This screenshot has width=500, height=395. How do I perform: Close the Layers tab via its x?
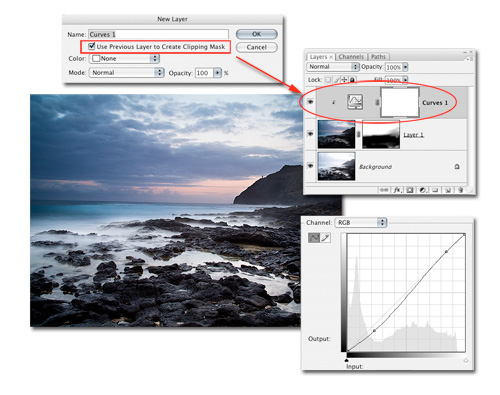click(331, 57)
